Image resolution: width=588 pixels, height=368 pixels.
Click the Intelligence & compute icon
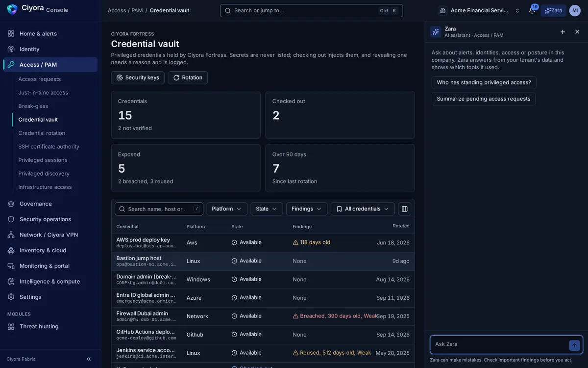(x=11, y=282)
